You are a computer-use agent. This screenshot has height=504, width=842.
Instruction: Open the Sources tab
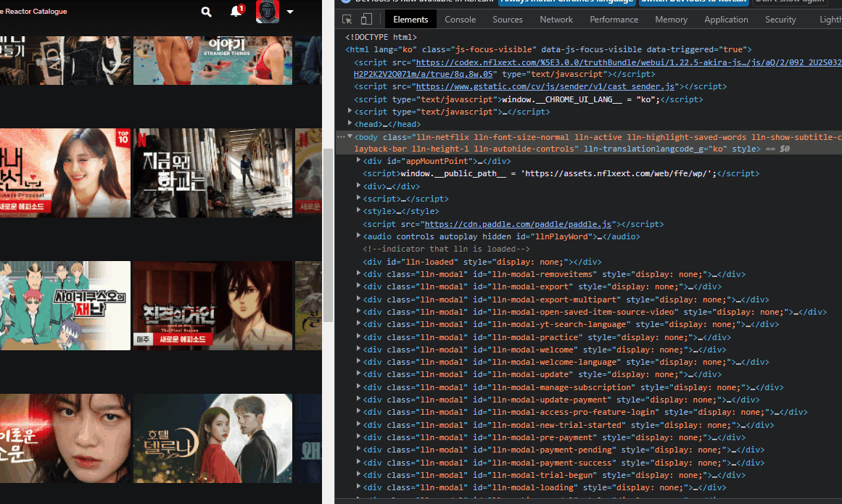point(508,20)
